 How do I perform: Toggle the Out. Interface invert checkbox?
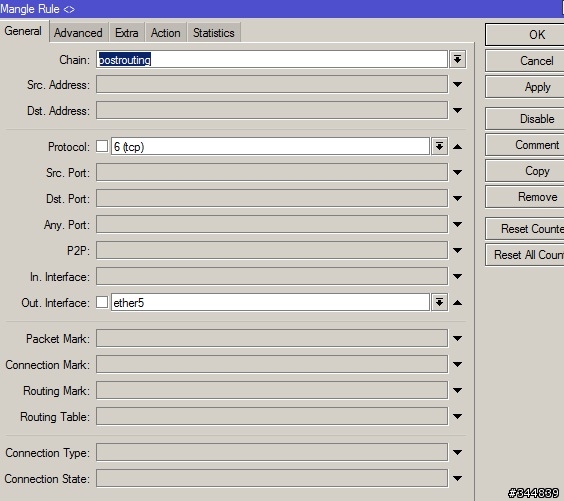click(x=102, y=302)
